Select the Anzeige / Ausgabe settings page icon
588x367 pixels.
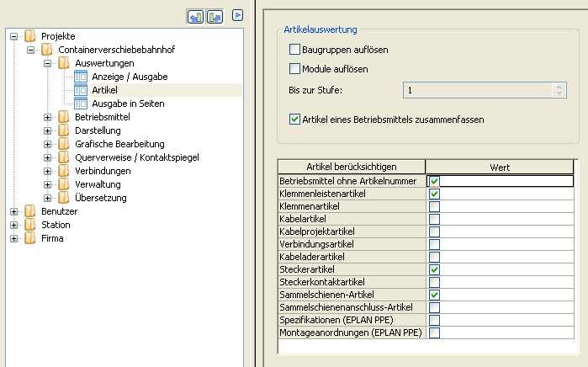81,77
